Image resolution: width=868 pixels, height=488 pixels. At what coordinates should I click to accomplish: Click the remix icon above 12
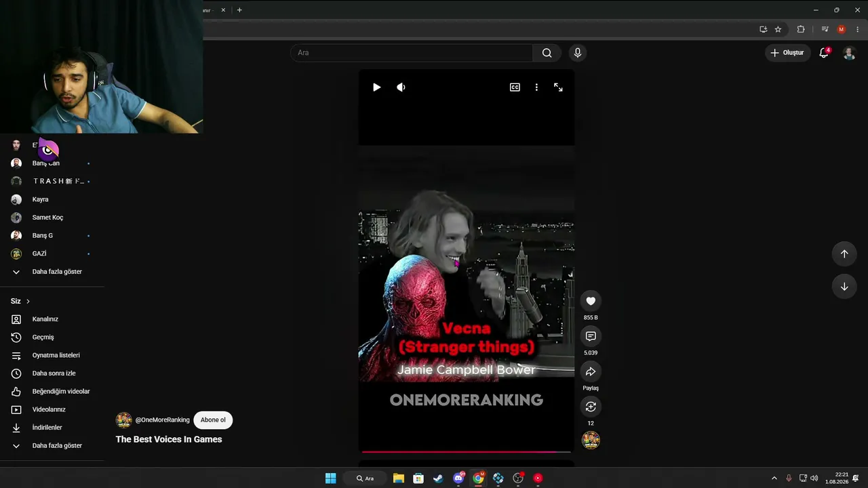tap(591, 407)
